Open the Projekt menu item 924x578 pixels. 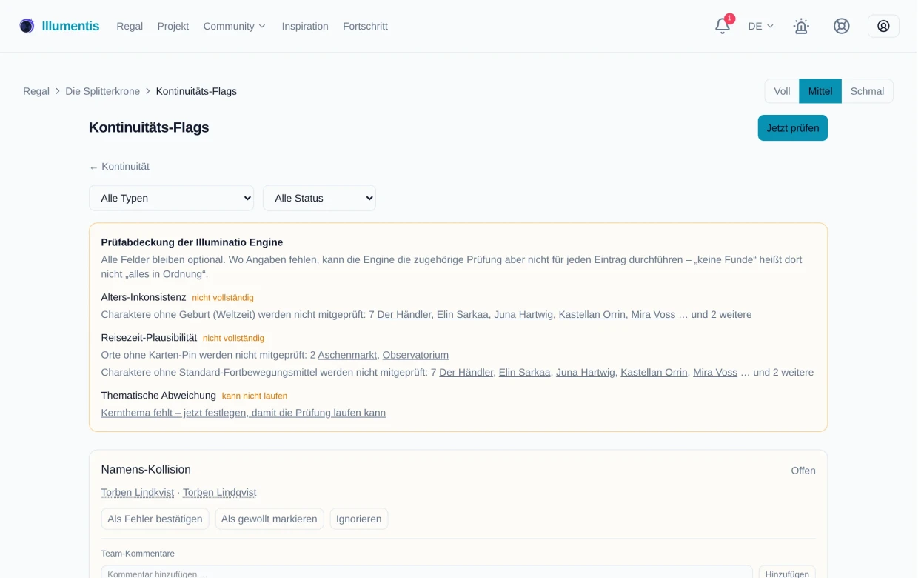pos(173,26)
